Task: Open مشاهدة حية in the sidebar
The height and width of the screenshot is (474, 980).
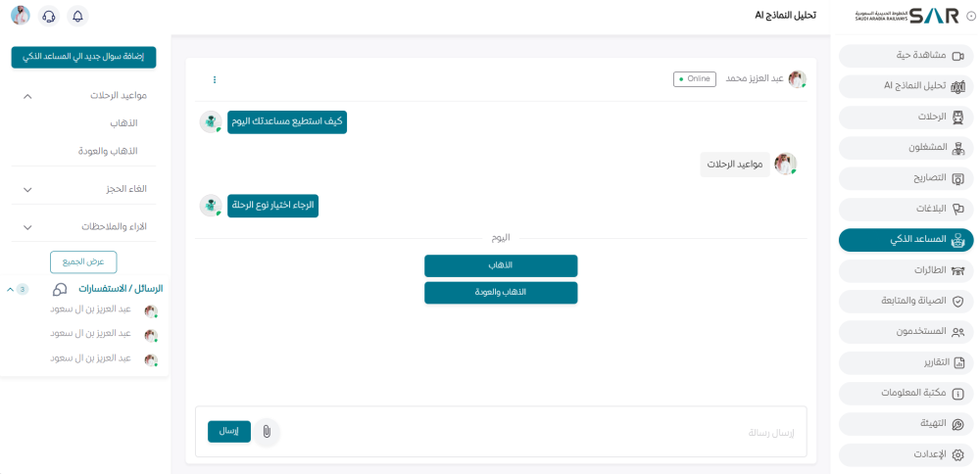Action: 906,56
